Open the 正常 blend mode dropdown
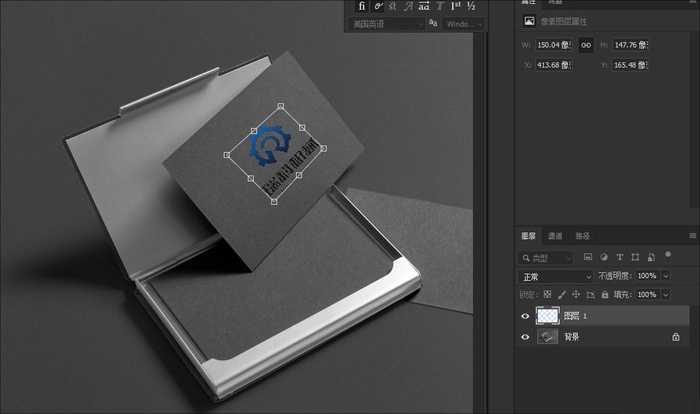The image size is (700, 414). 556,276
